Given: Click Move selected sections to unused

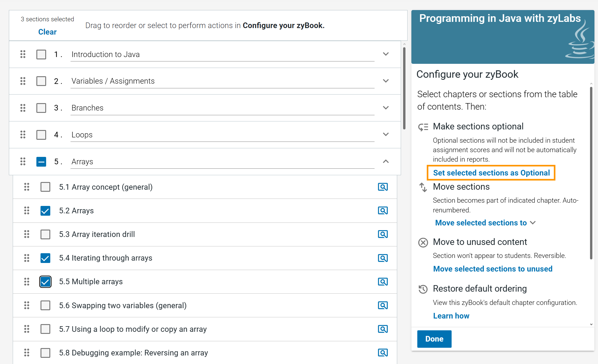Looking at the screenshot, I should point(493,269).
